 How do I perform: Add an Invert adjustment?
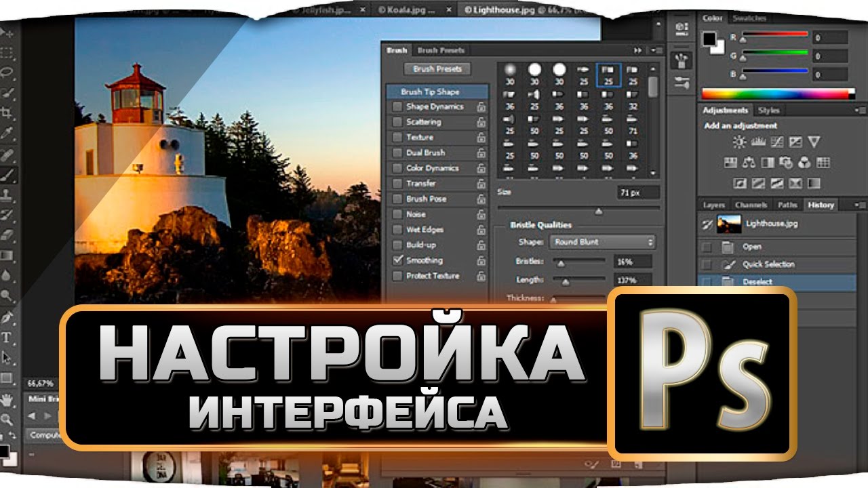tap(740, 184)
